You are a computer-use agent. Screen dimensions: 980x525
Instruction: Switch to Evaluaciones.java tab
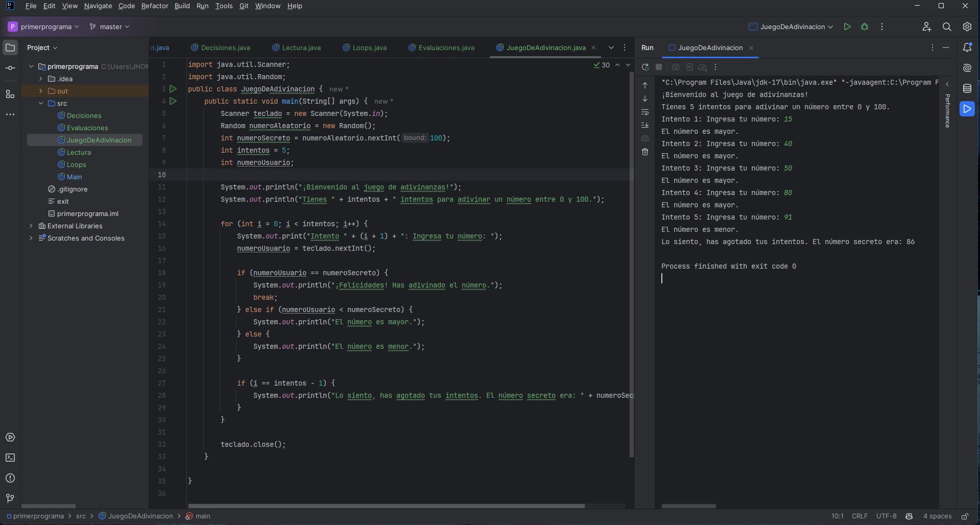point(442,47)
